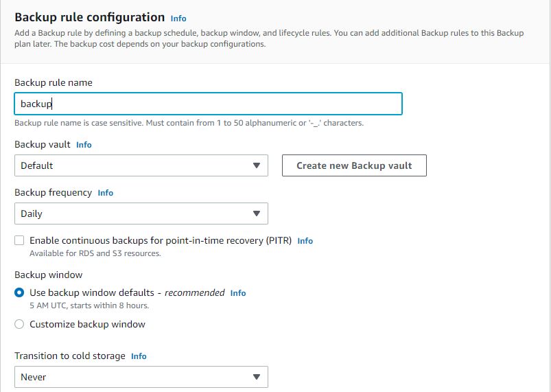
Task: Click the 'Backup window' section label
Action: [48, 275]
